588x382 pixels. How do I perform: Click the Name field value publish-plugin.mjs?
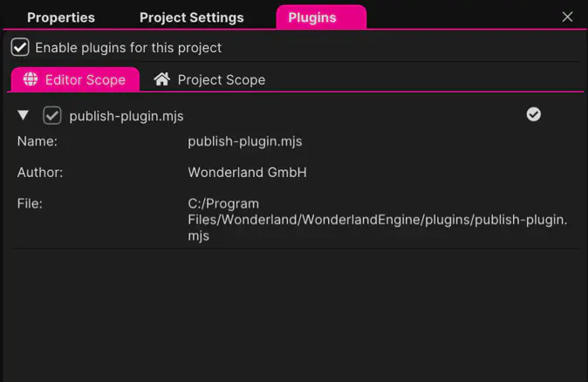click(245, 140)
